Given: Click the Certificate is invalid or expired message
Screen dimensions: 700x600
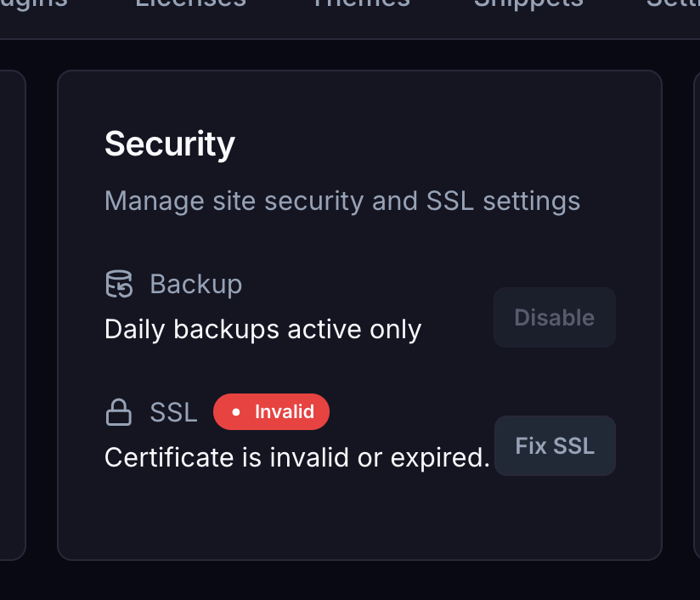Looking at the screenshot, I should coord(297,458).
